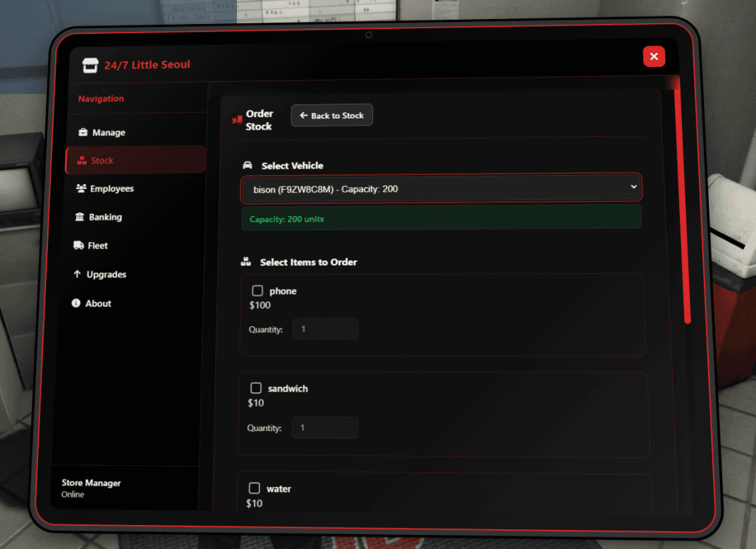This screenshot has width=756, height=549.
Task: Select the water item checkbox
Action: [x=255, y=488]
